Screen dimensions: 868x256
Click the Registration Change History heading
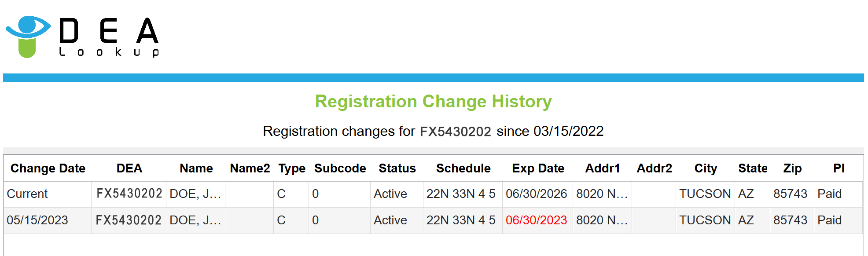[433, 102]
